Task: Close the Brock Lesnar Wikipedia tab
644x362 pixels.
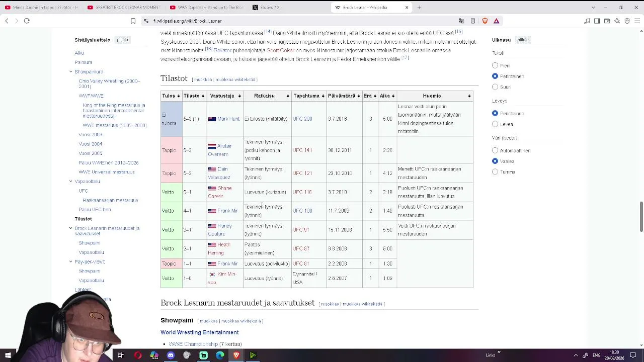Action: click(407, 8)
